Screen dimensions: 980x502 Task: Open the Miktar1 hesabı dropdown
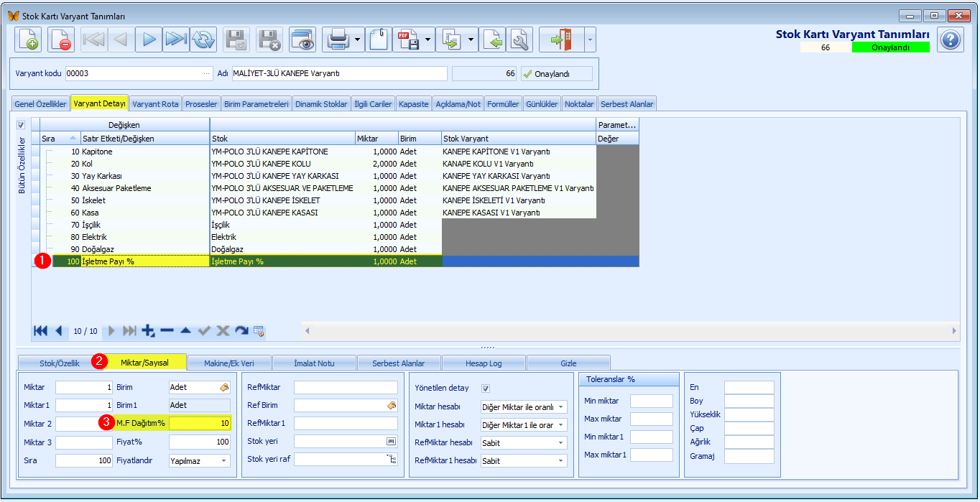560,425
